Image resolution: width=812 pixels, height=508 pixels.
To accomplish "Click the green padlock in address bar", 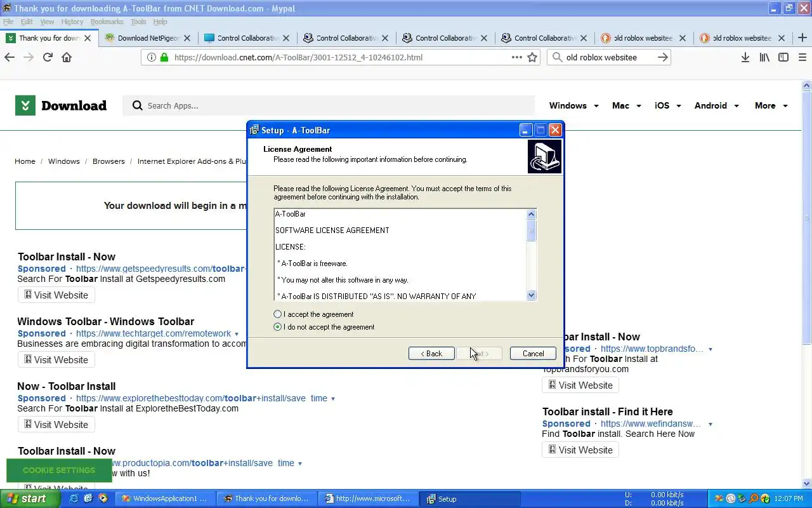I will (164, 57).
